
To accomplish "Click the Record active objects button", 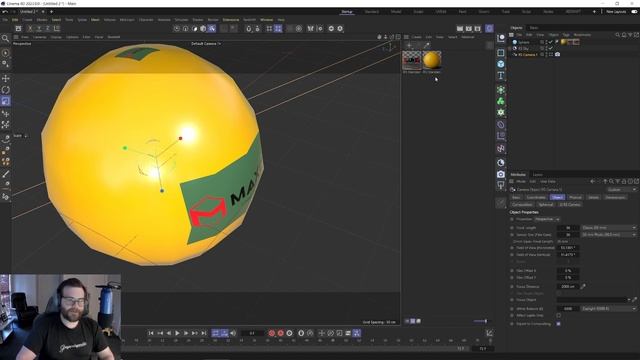I will pyautogui.click(x=271, y=333).
